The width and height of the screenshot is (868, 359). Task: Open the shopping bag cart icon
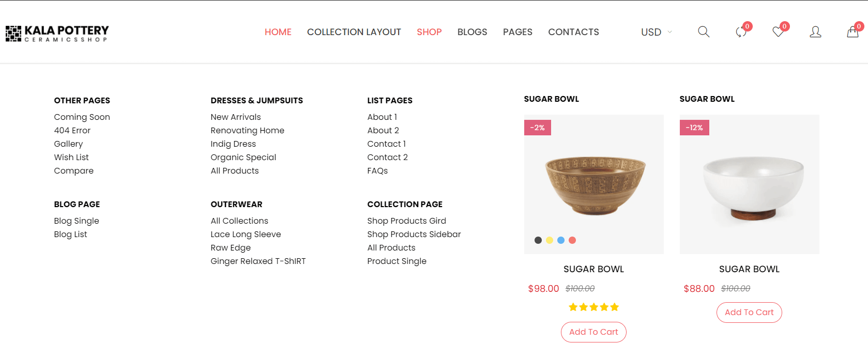point(852,32)
